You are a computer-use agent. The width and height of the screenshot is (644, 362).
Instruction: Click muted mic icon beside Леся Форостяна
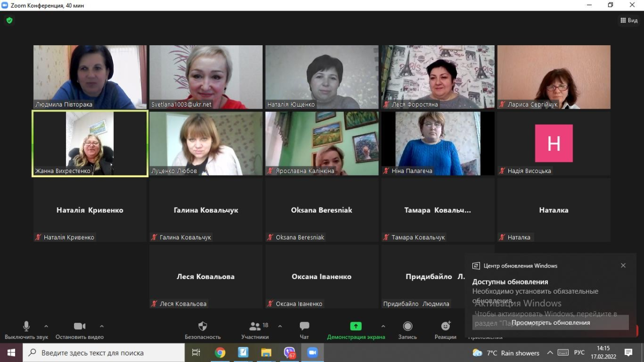tap(386, 105)
